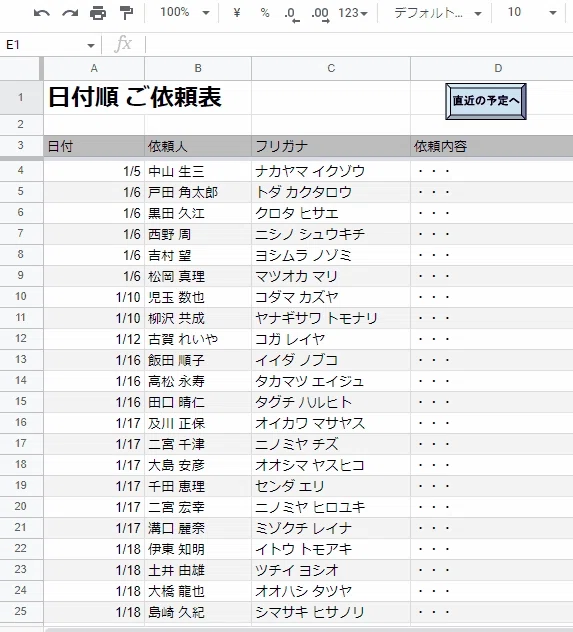Open the デフォルト font dropdown
Viewport: 573px width, 632px height.
438,13
